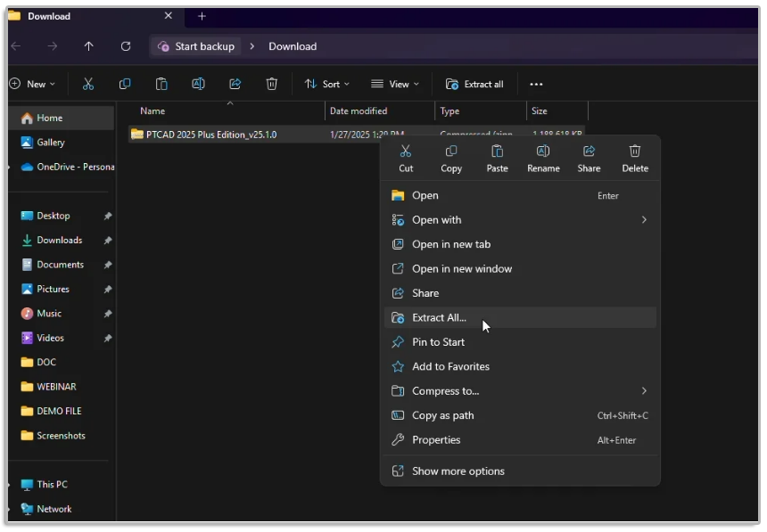Image resolution: width=767 pixels, height=532 pixels.
Task: Open the Home sidebar item
Action: pyautogui.click(x=62, y=118)
